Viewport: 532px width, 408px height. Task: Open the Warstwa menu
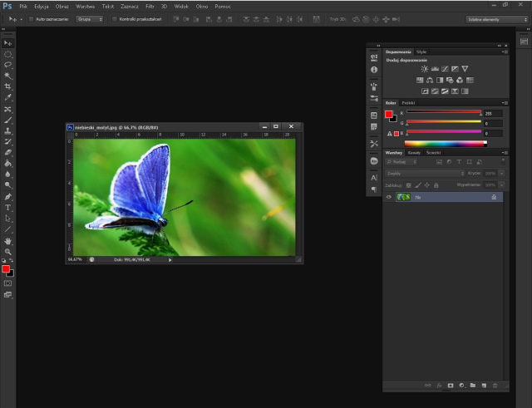(x=85, y=7)
